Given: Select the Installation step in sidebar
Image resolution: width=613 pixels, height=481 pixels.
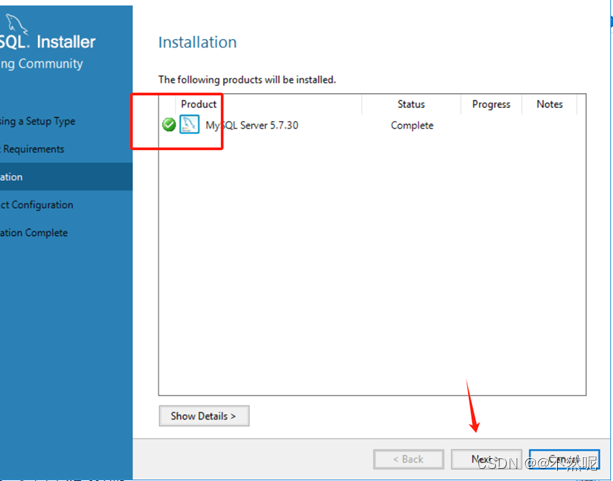Looking at the screenshot, I should click(66, 177).
